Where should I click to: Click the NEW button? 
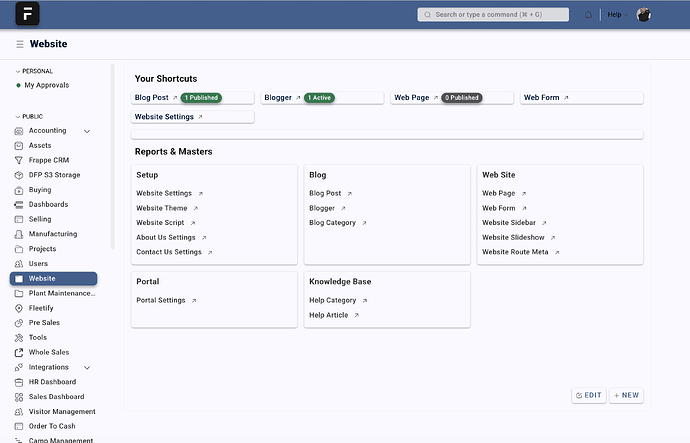[x=626, y=395]
